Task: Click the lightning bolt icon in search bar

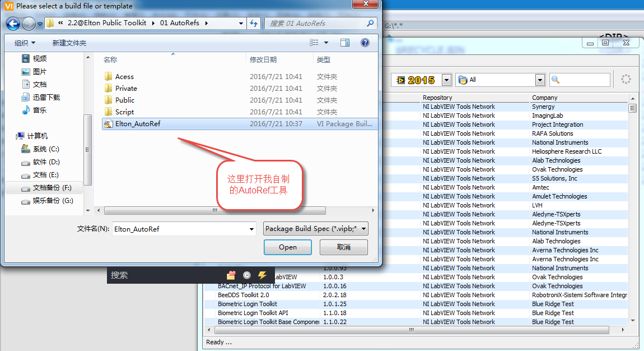Action: tap(262, 275)
